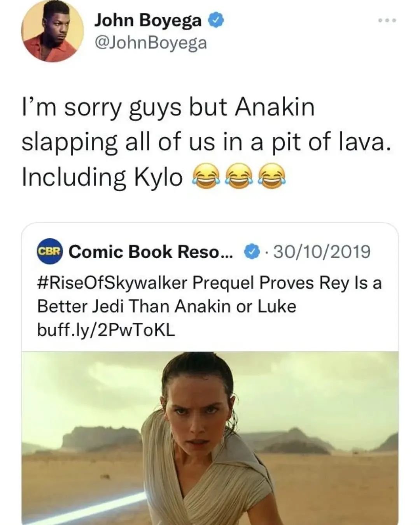Open the Rey image in quoted tweet

coord(210,438)
